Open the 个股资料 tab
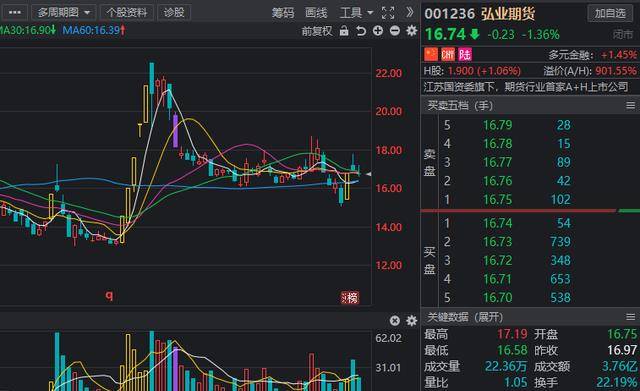 127,12
